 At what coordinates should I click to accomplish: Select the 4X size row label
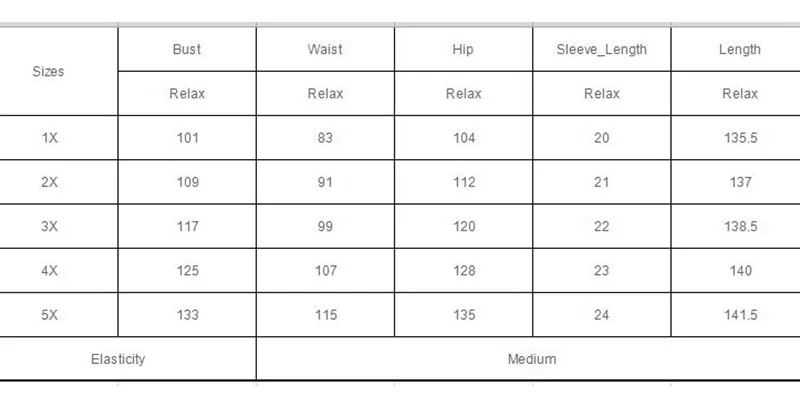[x=49, y=270]
